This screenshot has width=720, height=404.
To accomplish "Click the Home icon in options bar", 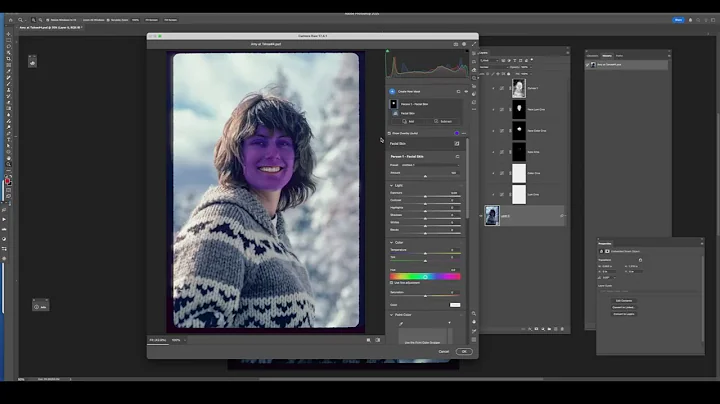I will tap(11, 20).
